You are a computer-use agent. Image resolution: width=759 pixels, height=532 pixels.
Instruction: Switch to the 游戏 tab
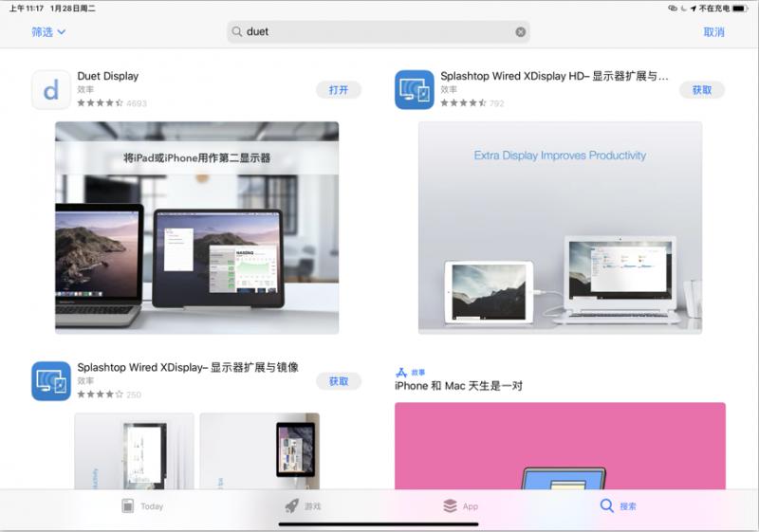pos(303,505)
